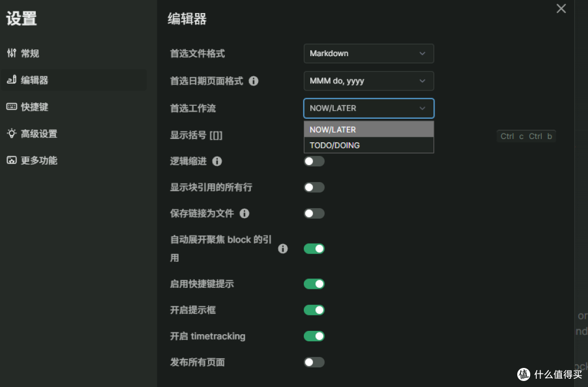Screen dimensions: 588x387
Task: Click info icon next to 逻辑缩进
Action: 217,161
